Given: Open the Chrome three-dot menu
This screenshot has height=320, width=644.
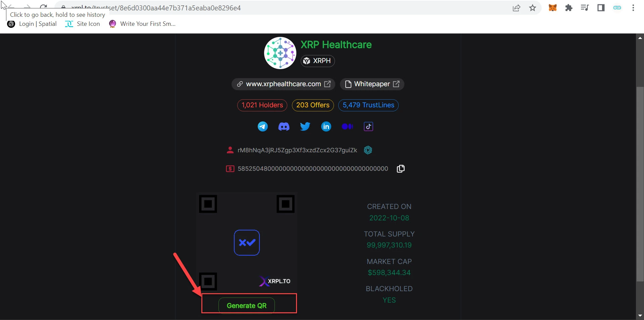Looking at the screenshot, I should (633, 8).
